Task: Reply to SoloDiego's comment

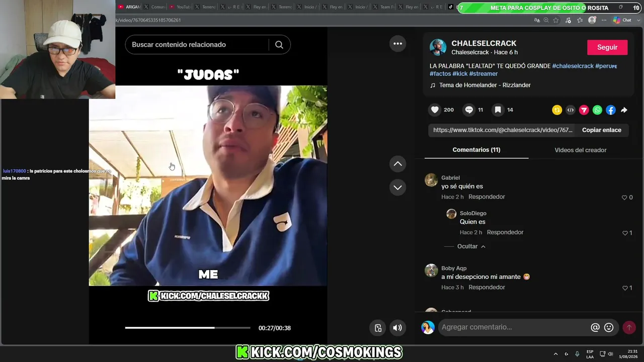Action: click(505, 233)
